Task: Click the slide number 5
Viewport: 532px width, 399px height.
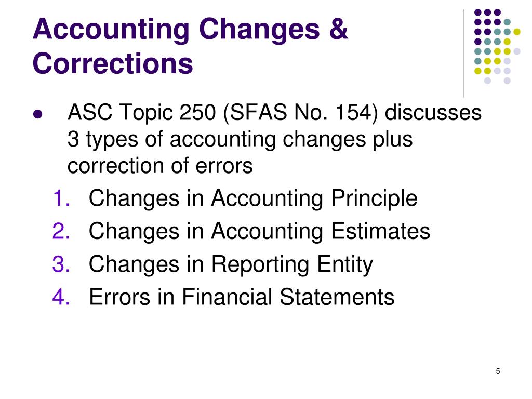Action: pyautogui.click(x=498, y=371)
